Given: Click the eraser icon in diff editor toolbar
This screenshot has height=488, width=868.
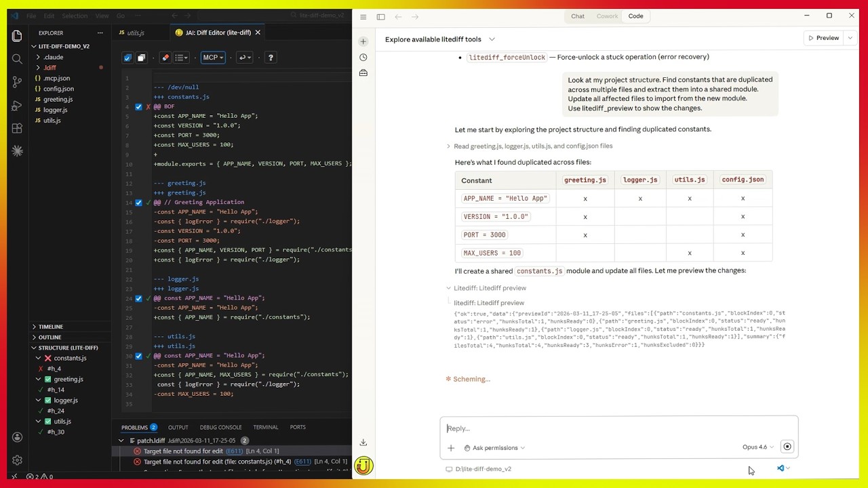Looking at the screenshot, I should [x=165, y=58].
